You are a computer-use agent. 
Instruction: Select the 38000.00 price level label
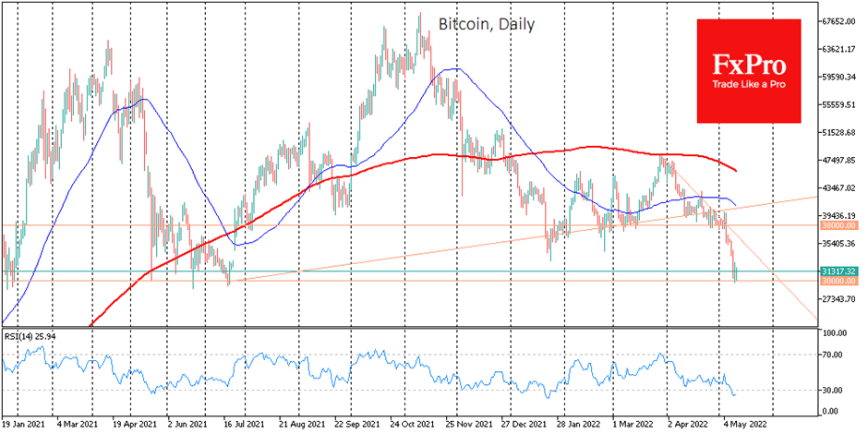click(x=838, y=226)
